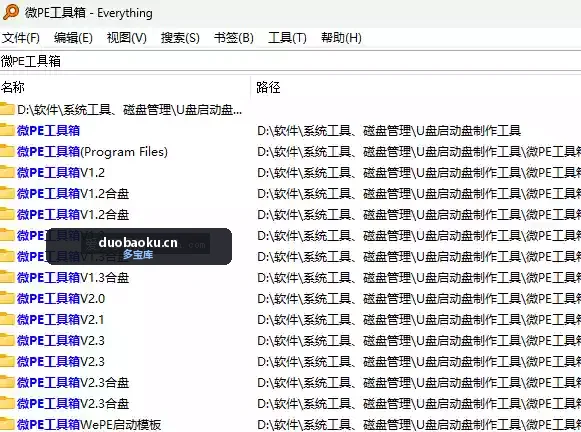Select the result 微PE工具箱WePE启动模板
Viewport: 581px width, 432px height.
tap(89, 425)
